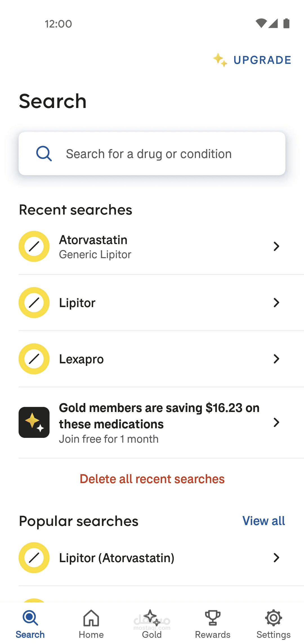
Task: Tap the black Gold sparkle icon
Action: coord(34,422)
